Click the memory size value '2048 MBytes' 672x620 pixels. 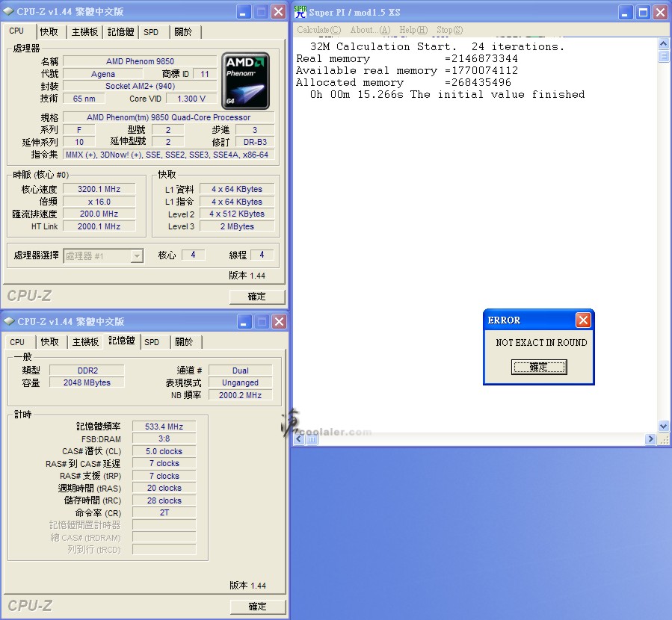tap(87, 382)
